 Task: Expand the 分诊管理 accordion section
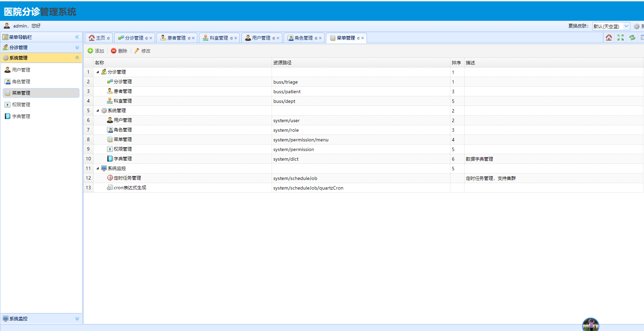[x=77, y=47]
